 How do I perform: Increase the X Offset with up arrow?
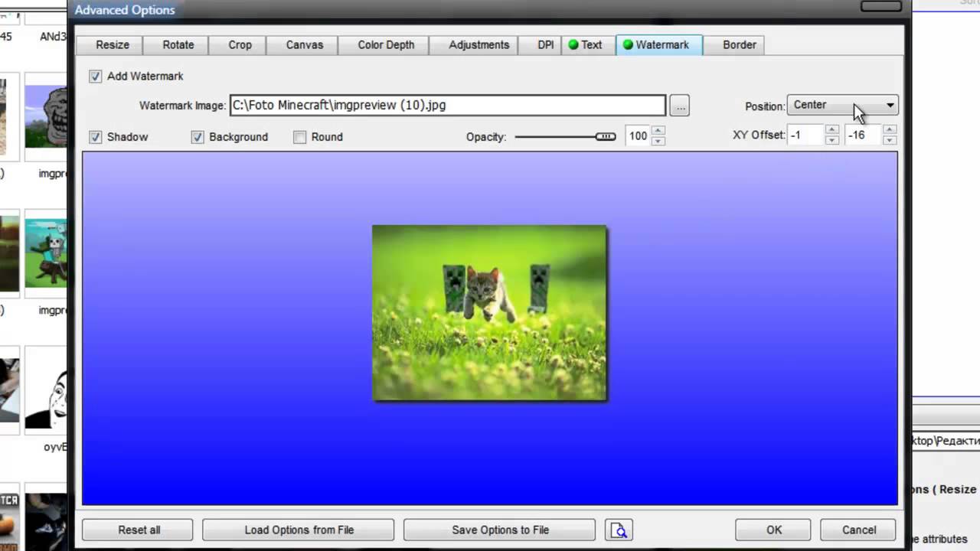832,130
